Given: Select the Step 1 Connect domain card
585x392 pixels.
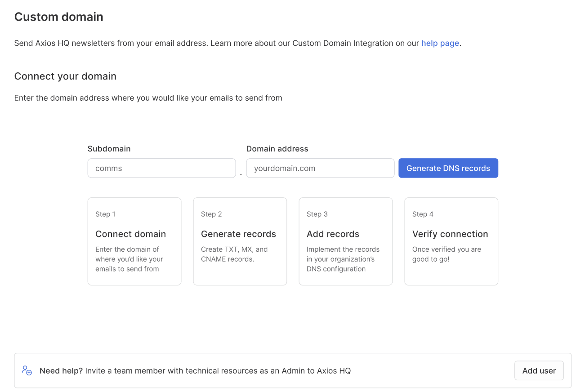Looking at the screenshot, I should click(134, 241).
